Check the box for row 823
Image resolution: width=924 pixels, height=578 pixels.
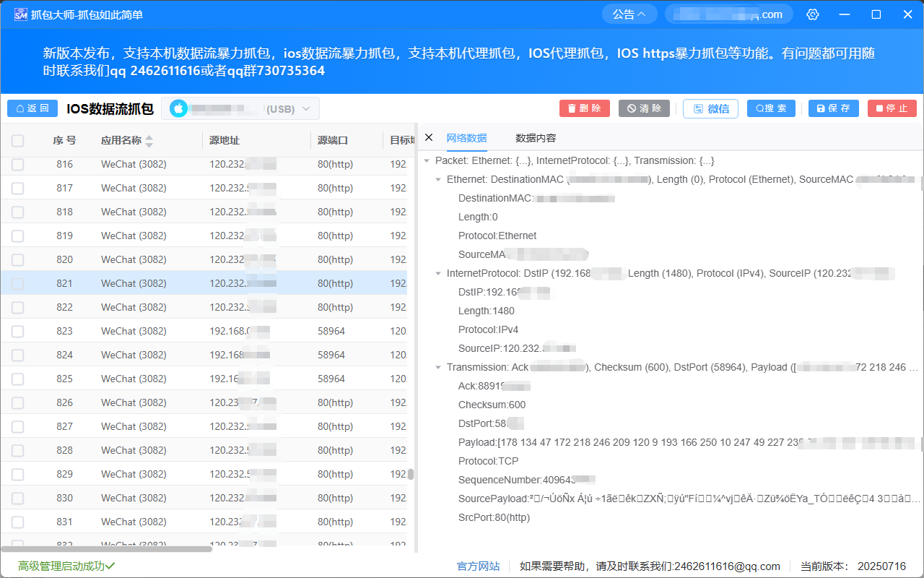[18, 332]
